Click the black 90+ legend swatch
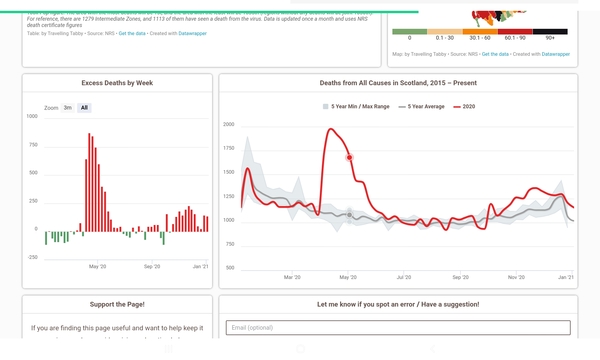The image size is (600, 360). click(x=550, y=31)
